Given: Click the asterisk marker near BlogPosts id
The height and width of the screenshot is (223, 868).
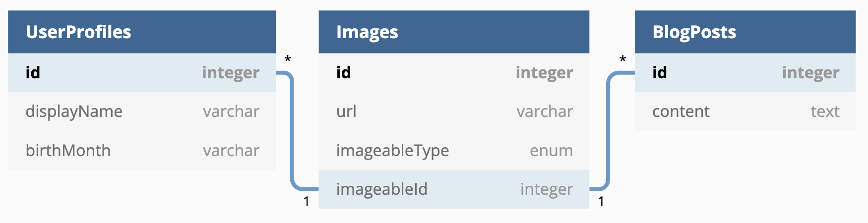Looking at the screenshot, I should coord(623,59).
